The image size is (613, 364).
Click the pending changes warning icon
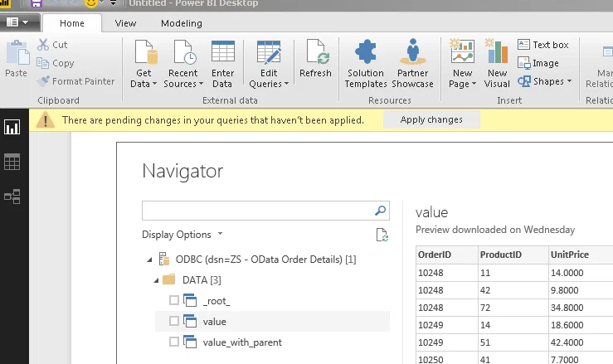pyautogui.click(x=46, y=120)
